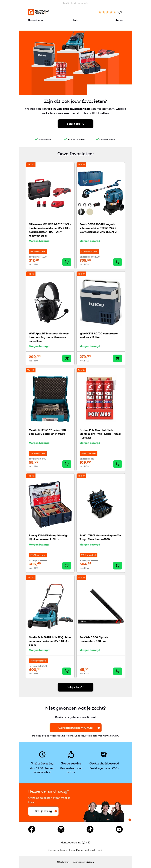Screen dimensions: 151x868
Task: Click the Stel je vraag button
Action: [43, 811]
